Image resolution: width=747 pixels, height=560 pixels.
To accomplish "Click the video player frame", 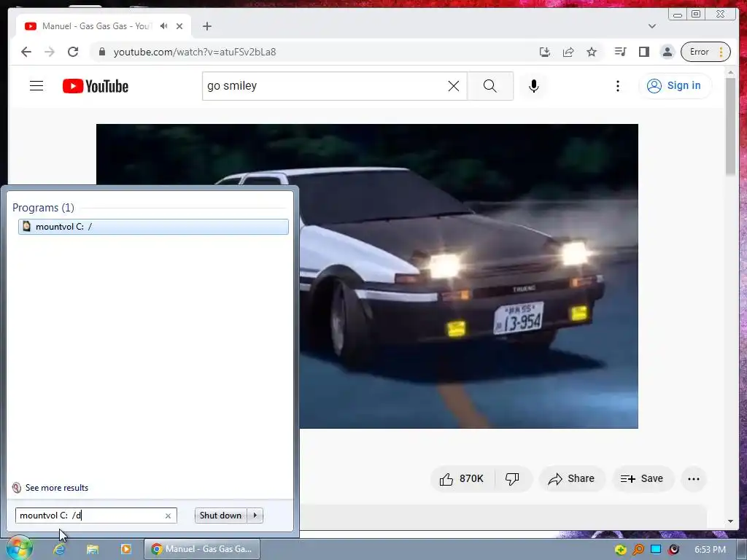I will [367, 276].
